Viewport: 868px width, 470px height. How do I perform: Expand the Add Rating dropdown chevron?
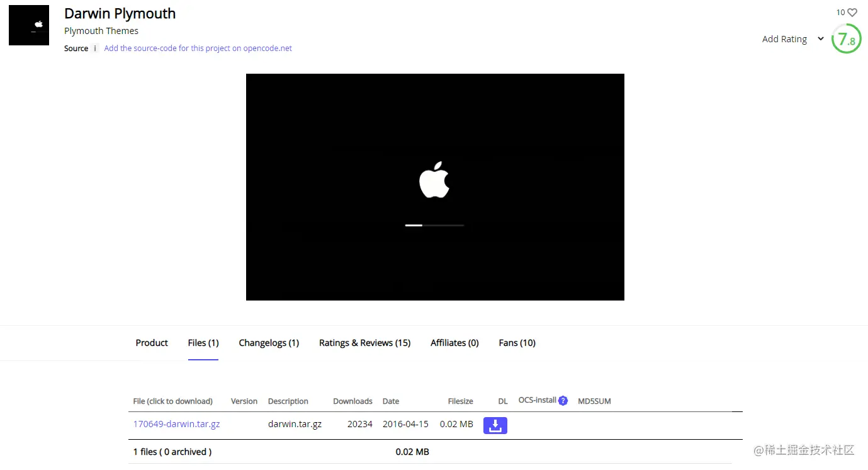tap(821, 39)
